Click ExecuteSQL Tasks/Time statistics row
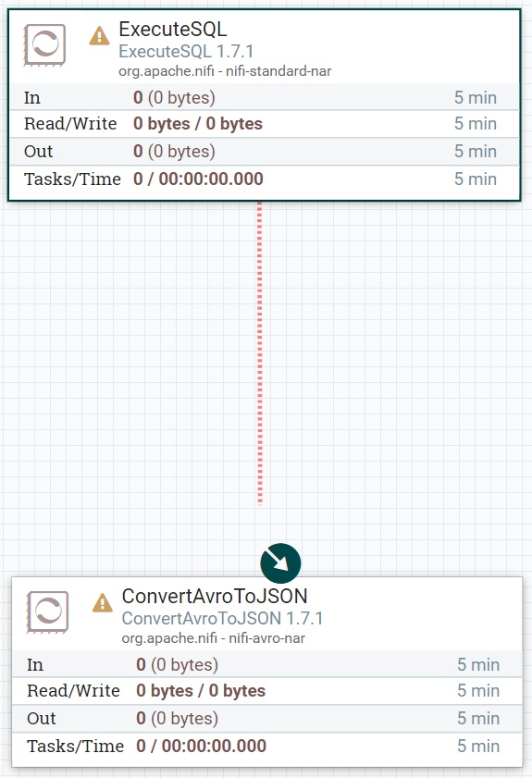The image size is (532, 778). [265, 179]
